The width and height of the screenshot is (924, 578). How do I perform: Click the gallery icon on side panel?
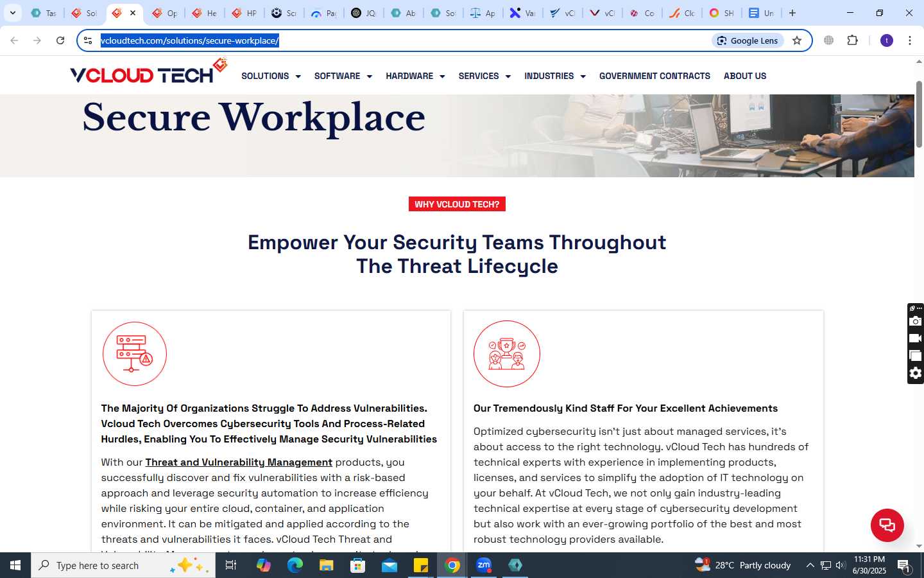916,356
